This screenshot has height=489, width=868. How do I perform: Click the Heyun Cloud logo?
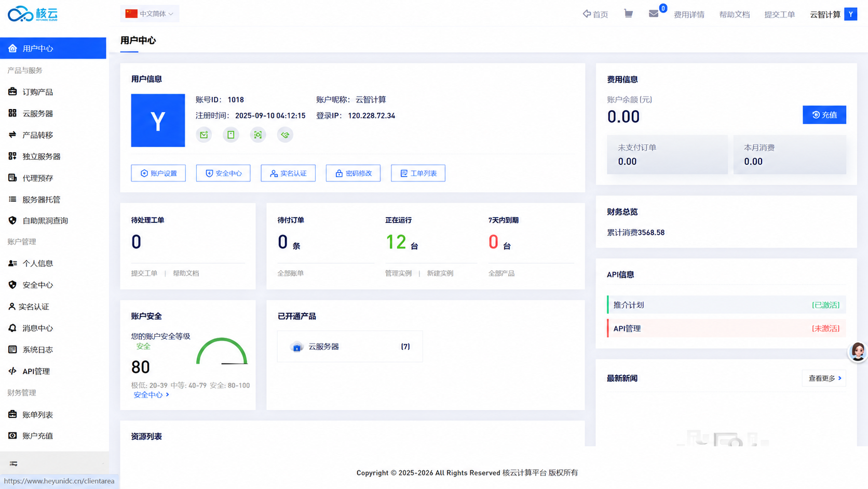33,14
